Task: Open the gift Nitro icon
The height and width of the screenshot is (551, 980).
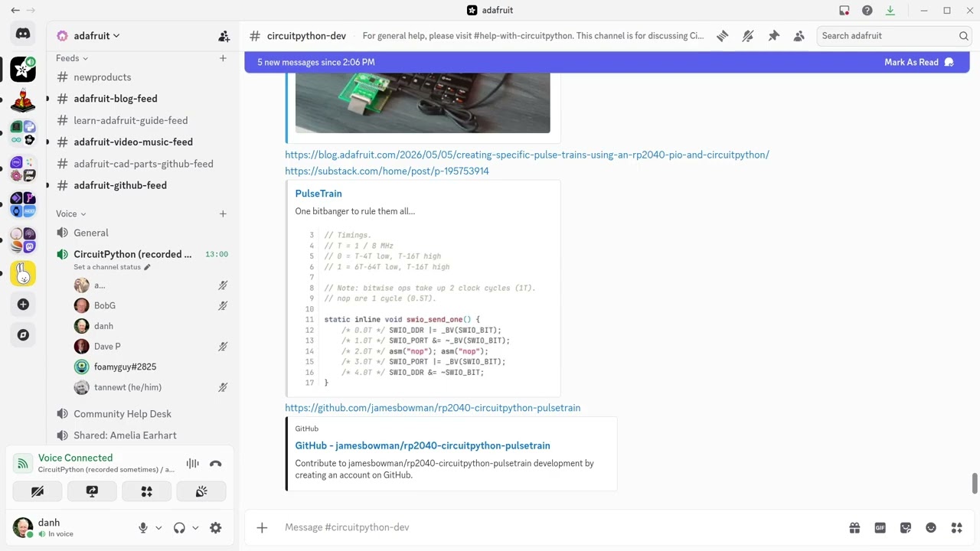Action: [854, 527]
